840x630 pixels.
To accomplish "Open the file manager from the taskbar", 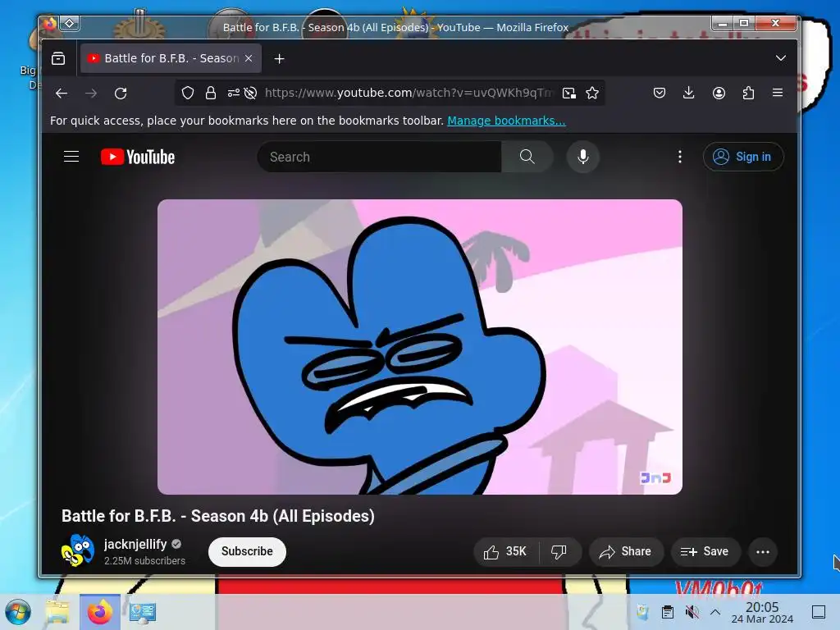I will click(58, 612).
